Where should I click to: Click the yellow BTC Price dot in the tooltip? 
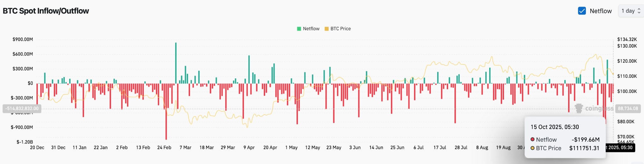[x=532, y=148]
